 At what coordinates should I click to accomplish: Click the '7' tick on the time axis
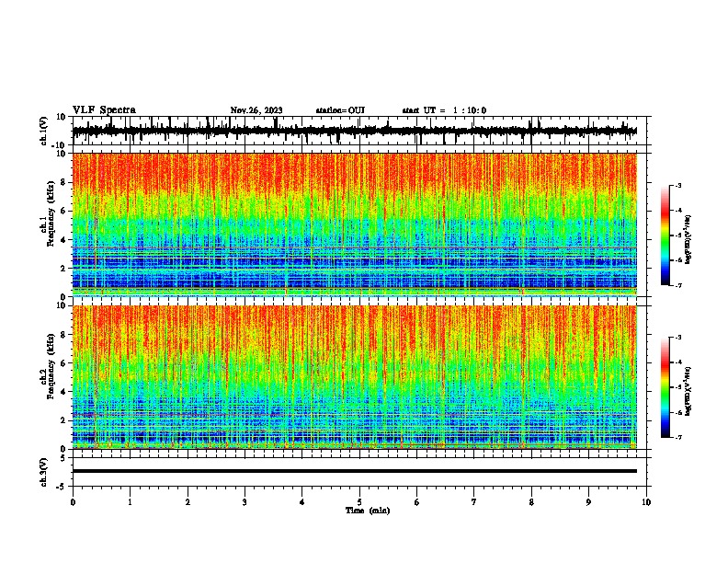pyautogui.click(x=474, y=502)
